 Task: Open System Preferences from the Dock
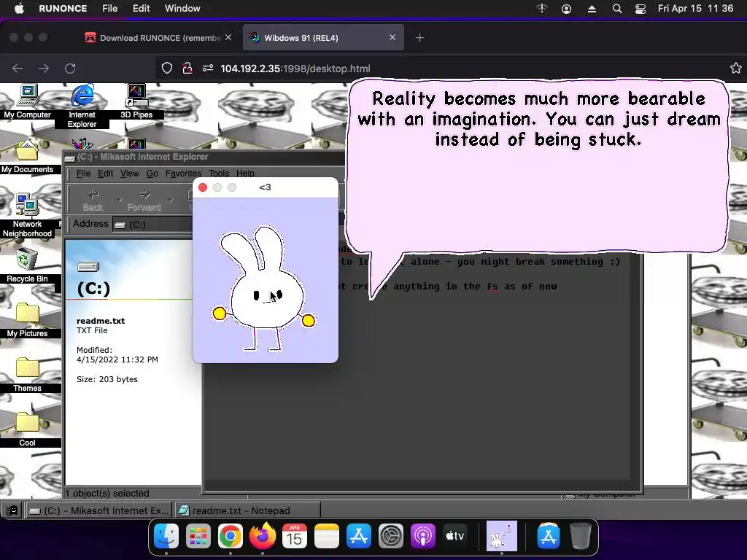click(x=391, y=536)
